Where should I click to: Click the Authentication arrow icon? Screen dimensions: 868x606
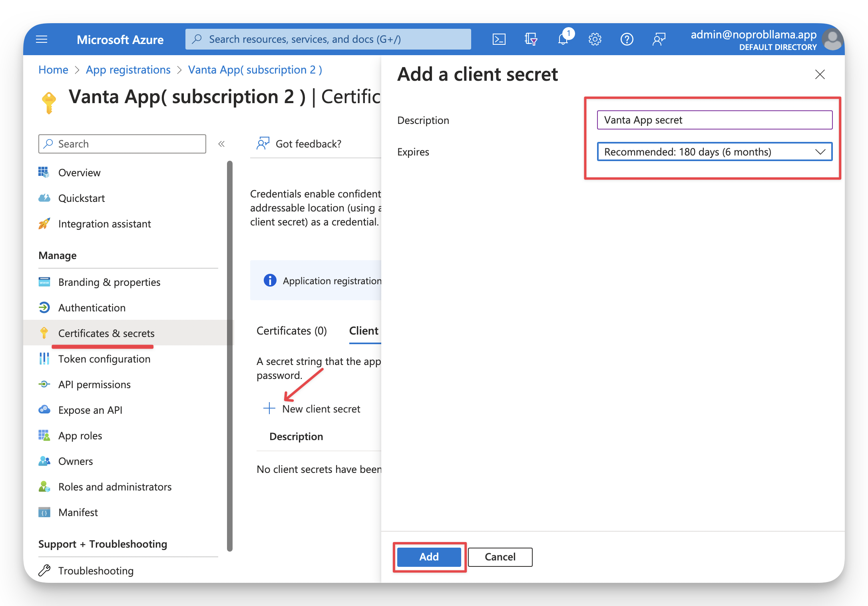tap(44, 307)
